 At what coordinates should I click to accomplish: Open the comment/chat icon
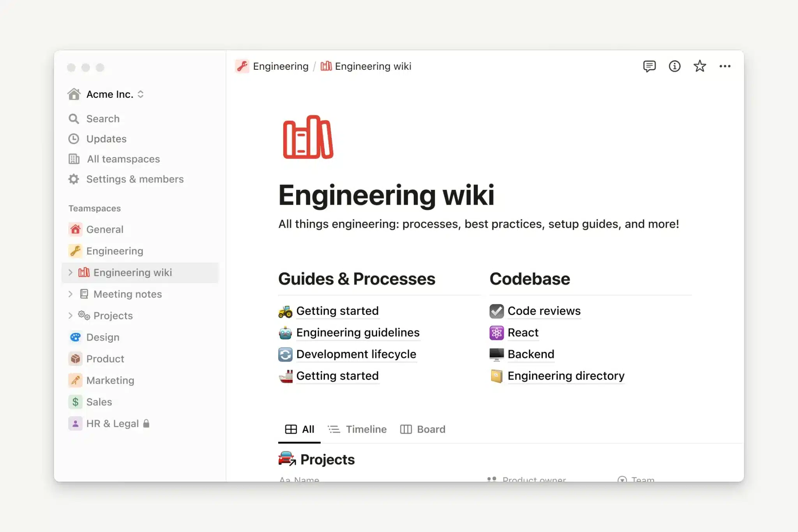click(x=649, y=66)
